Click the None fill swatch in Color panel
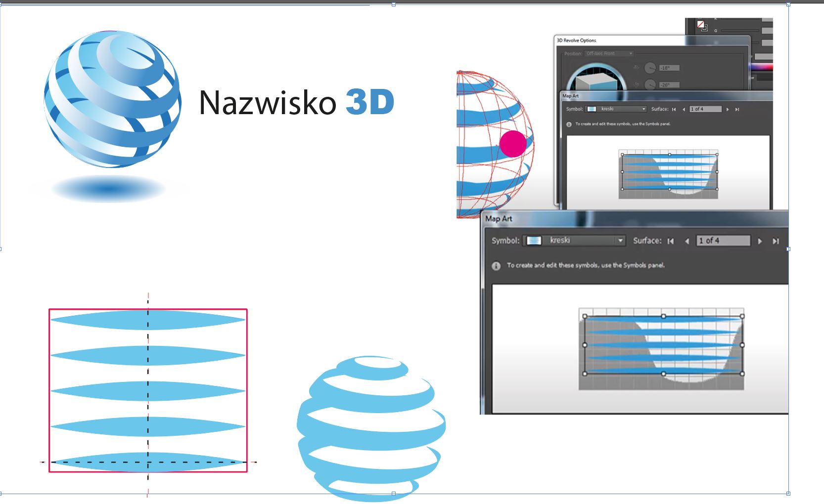This screenshot has height=504, width=824. 701,24
